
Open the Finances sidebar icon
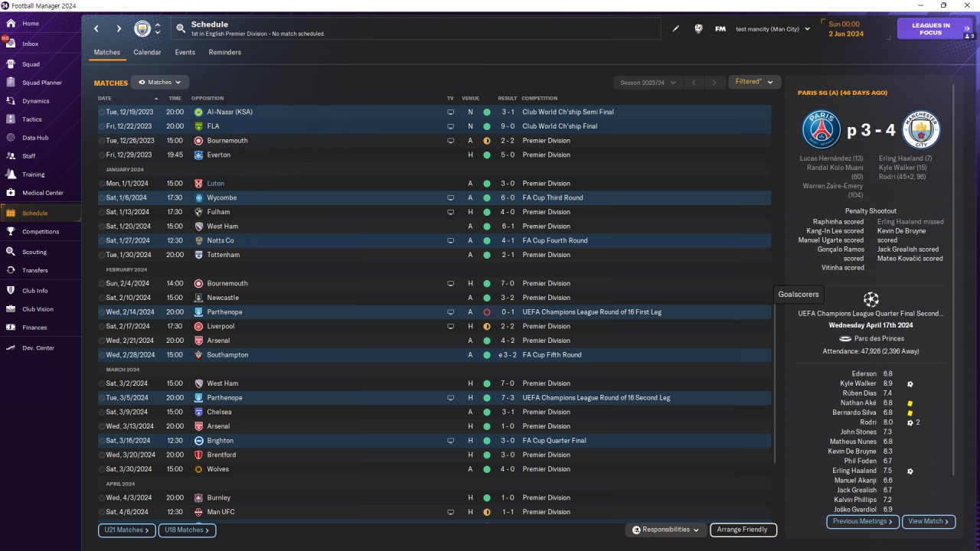click(11, 328)
